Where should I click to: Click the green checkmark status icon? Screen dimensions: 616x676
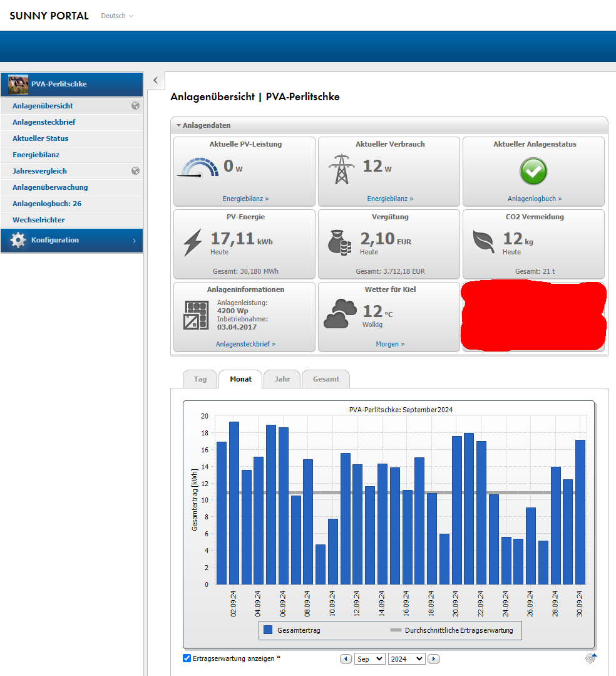tap(533, 171)
